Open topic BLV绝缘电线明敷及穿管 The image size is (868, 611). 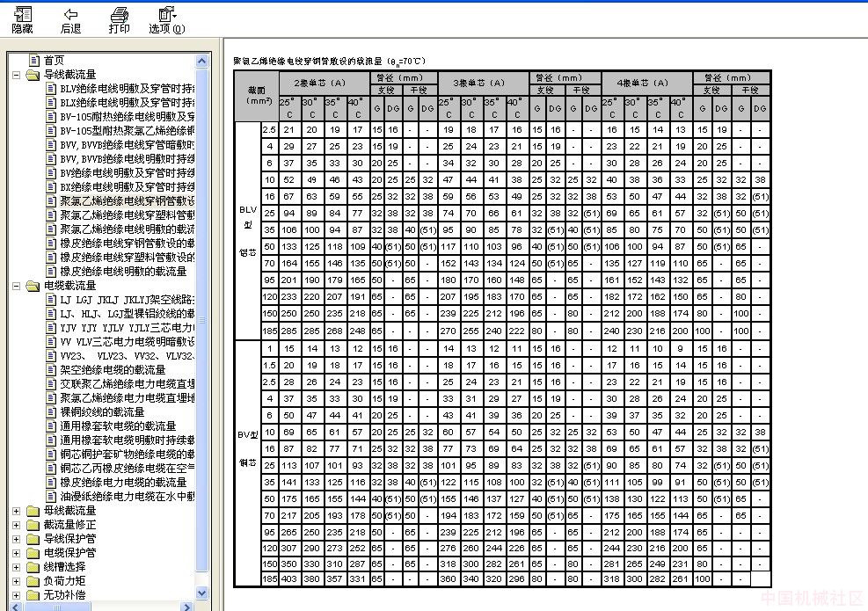[128, 89]
